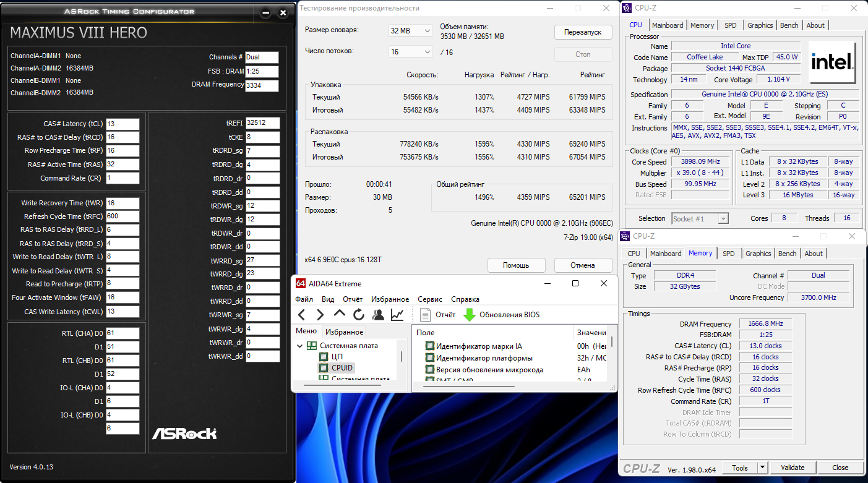
Task: Click the AIDA64 back navigation arrow
Action: (x=302, y=315)
